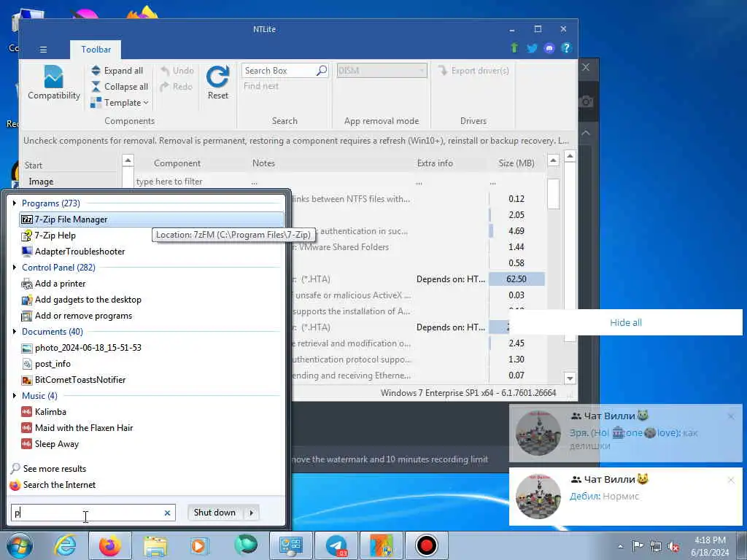Click the Reset icon
The width and height of the screenshot is (747, 560).
(217, 77)
